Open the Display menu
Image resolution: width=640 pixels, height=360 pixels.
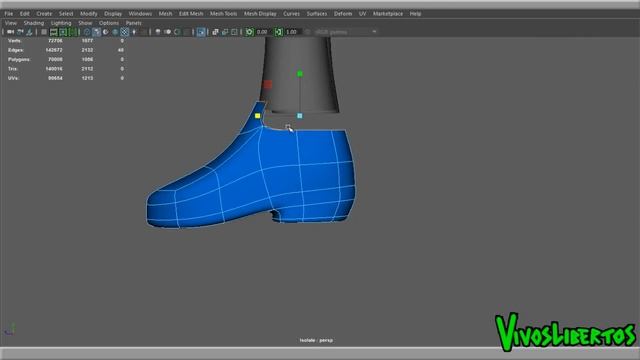point(113,13)
